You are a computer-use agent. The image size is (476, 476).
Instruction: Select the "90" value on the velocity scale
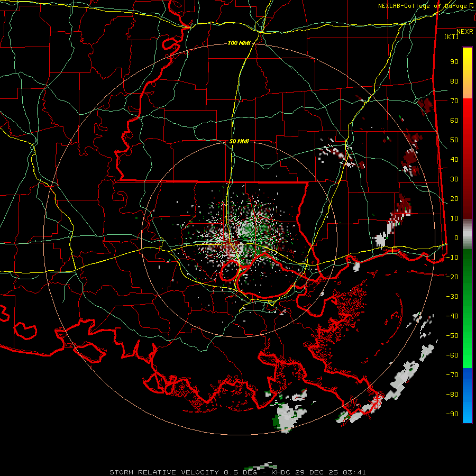454,62
